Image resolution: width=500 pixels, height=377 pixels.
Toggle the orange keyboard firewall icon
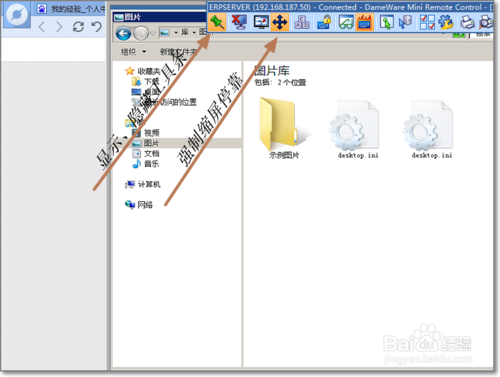364,22
